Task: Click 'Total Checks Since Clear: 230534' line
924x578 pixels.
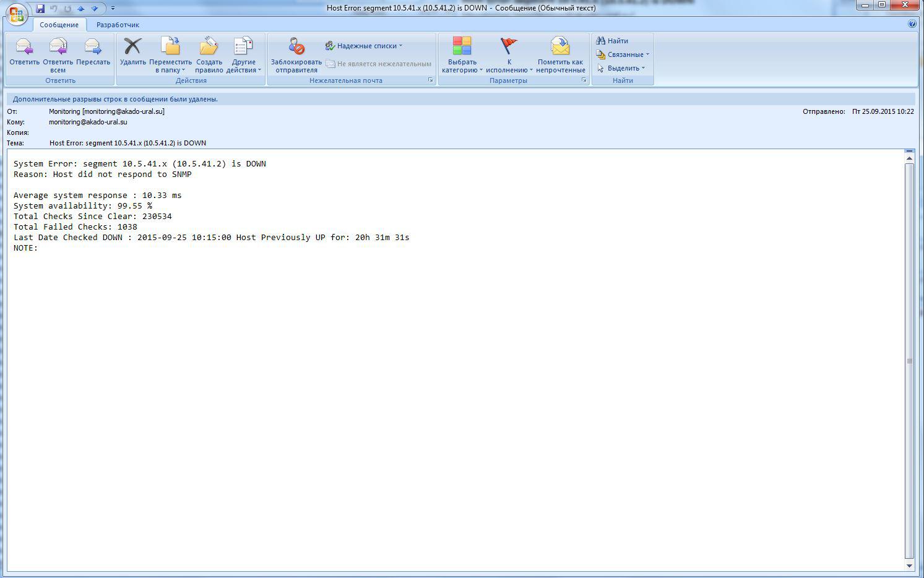Action: [93, 217]
